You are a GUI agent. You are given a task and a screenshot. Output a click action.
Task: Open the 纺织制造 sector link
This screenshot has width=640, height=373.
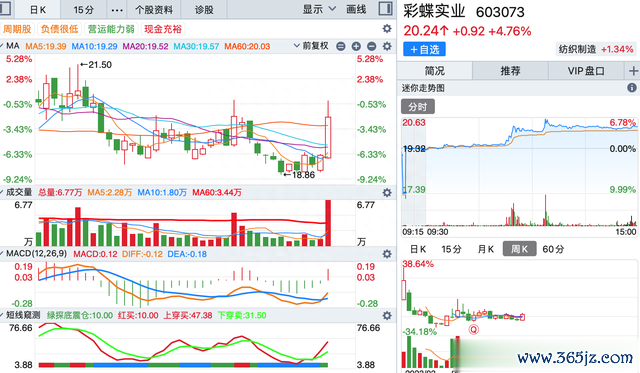[x=577, y=49]
